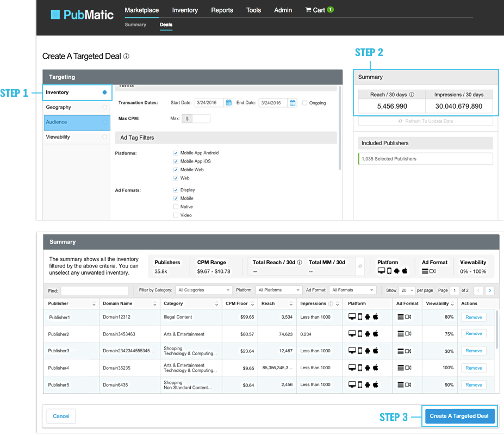
Task: Check the Video ad format box
Action: 176,215
